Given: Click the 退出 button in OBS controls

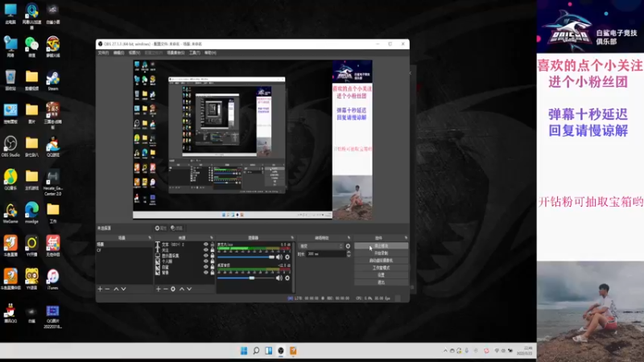Looking at the screenshot, I should click(x=381, y=282).
